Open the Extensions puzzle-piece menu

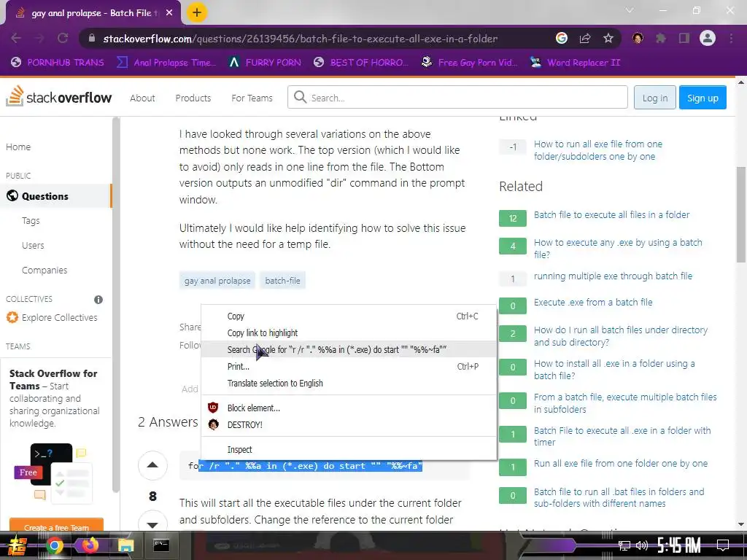coord(661,39)
